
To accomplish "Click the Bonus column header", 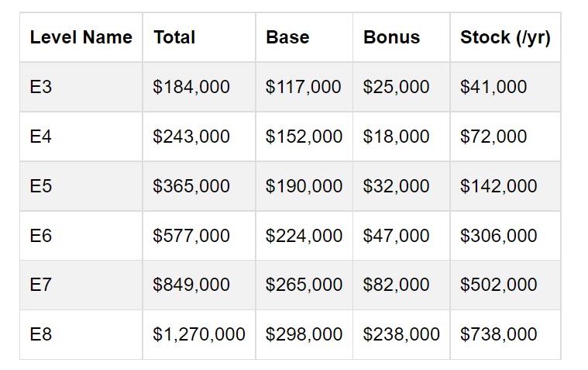I will 391,37.
